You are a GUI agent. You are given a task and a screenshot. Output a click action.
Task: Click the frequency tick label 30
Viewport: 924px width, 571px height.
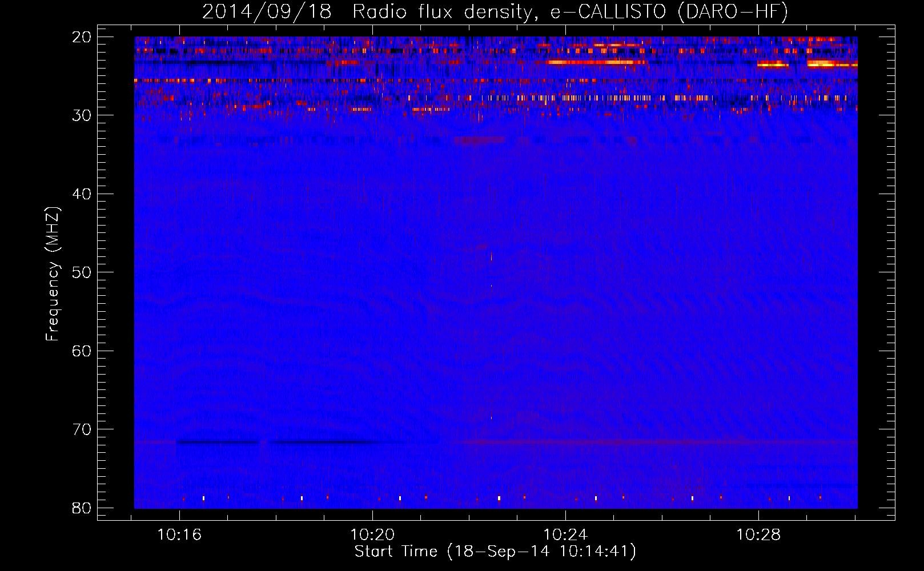(x=82, y=115)
